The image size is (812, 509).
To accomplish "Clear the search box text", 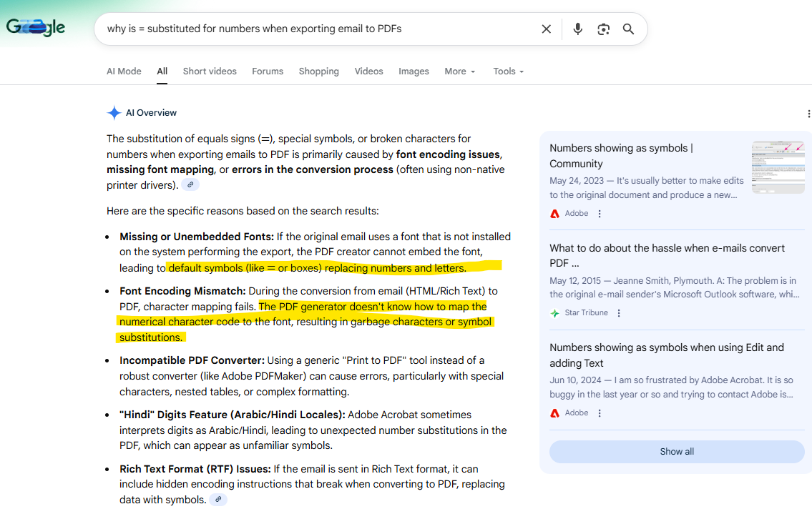I will [x=546, y=29].
